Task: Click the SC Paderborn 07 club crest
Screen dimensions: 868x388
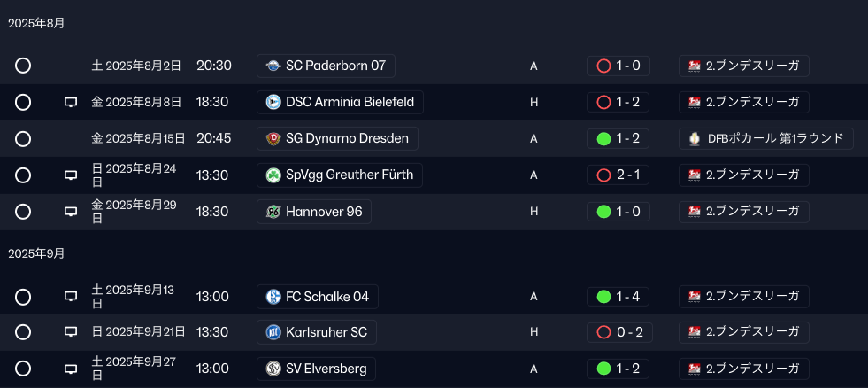Action: pyautogui.click(x=273, y=66)
